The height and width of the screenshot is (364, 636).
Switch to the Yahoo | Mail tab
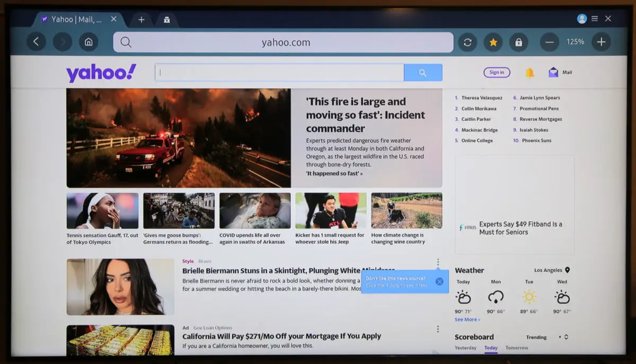[77, 19]
